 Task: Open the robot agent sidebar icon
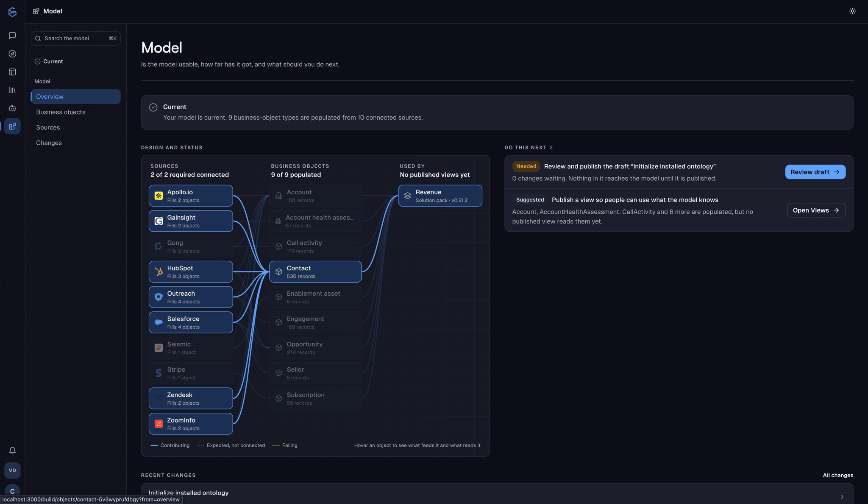pyautogui.click(x=12, y=108)
